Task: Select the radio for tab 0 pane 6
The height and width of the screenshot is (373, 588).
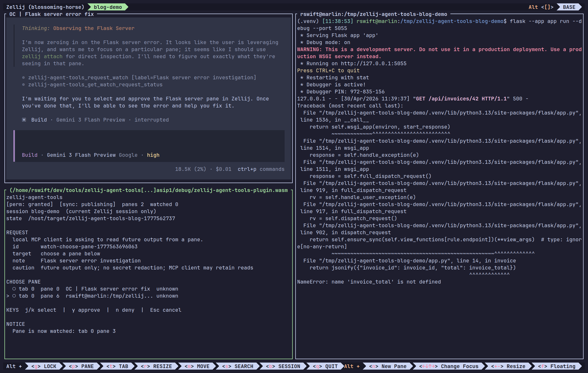Action: click(14, 296)
